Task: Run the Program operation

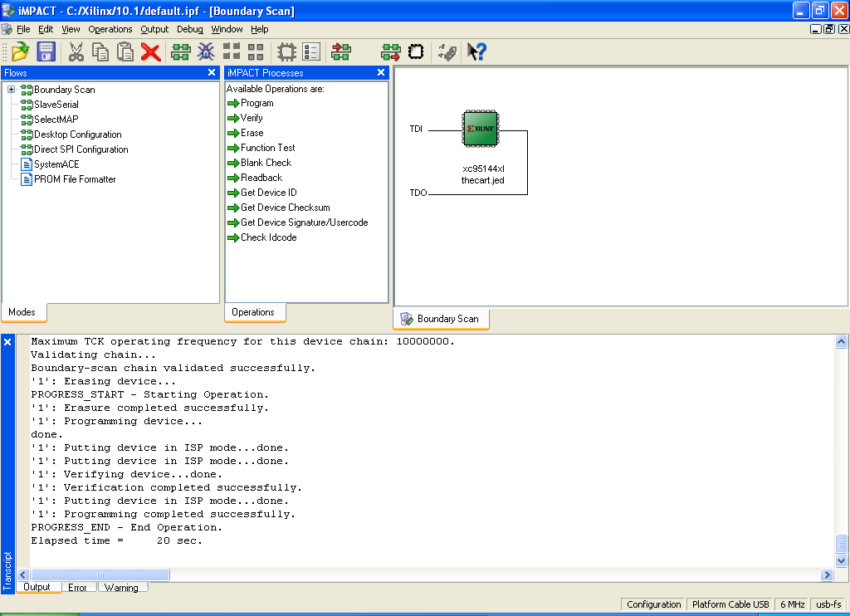Action: point(256,103)
